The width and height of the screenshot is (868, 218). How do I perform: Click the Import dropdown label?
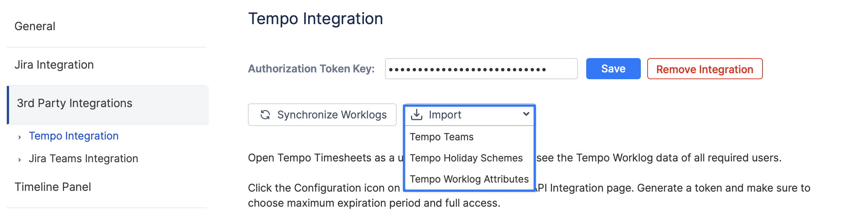coord(445,115)
